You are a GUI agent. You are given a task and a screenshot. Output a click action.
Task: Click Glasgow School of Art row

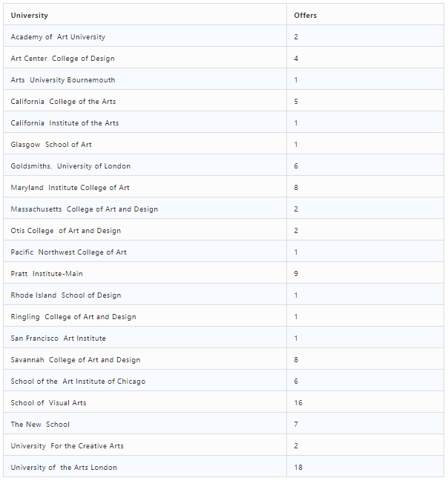224,143
